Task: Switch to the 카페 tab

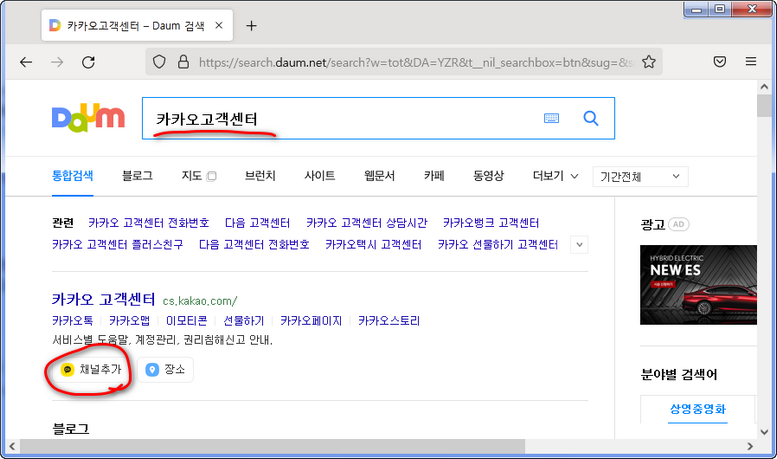Action: click(434, 175)
